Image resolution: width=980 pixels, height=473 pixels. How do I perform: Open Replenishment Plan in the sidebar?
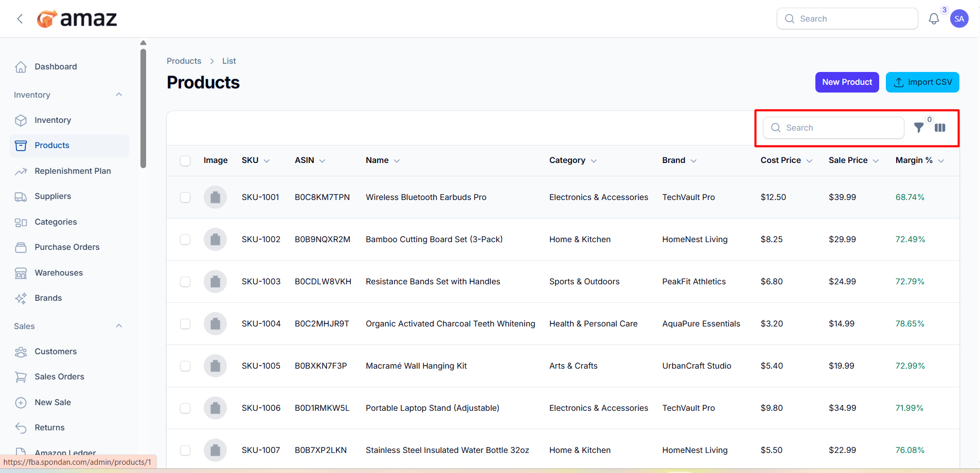coord(73,171)
